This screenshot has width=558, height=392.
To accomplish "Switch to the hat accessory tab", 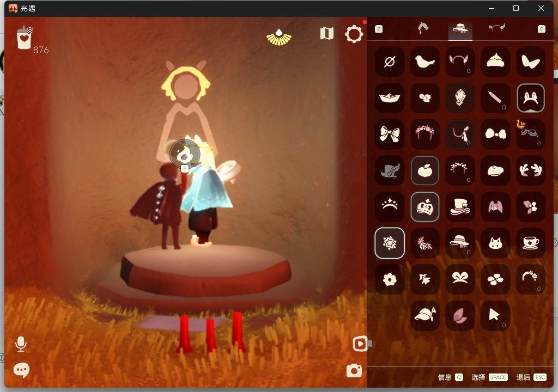I will 460,28.
